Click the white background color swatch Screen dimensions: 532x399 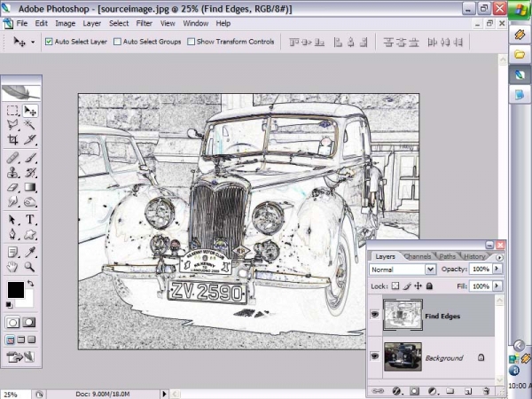pyautogui.click(x=28, y=301)
